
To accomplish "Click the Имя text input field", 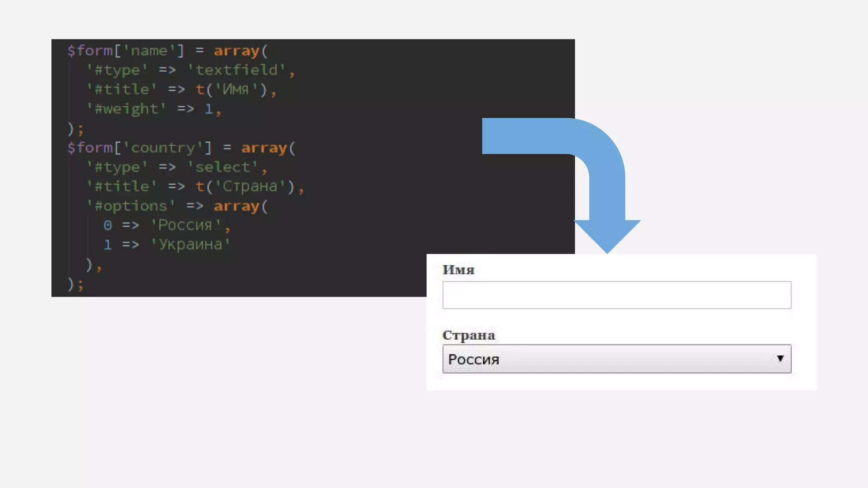I will pyautogui.click(x=617, y=295).
